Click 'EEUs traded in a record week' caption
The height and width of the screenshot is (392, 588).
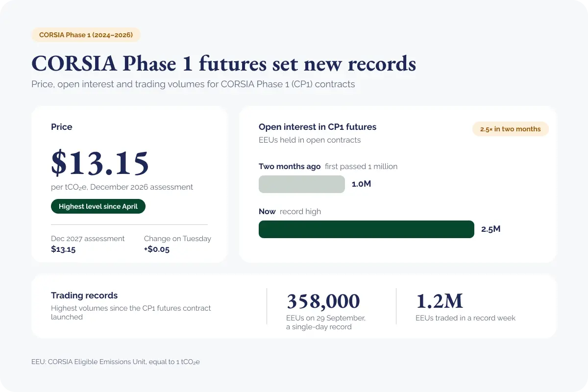pos(465,318)
